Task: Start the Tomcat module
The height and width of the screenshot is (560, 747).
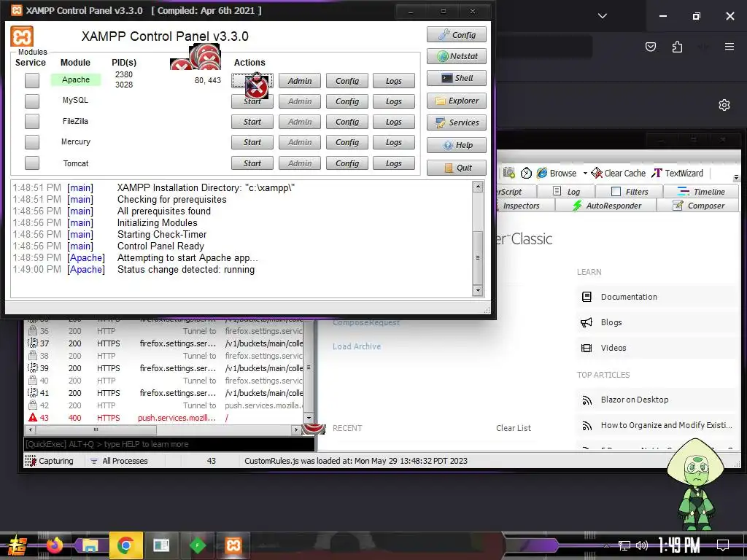Action: pyautogui.click(x=252, y=163)
